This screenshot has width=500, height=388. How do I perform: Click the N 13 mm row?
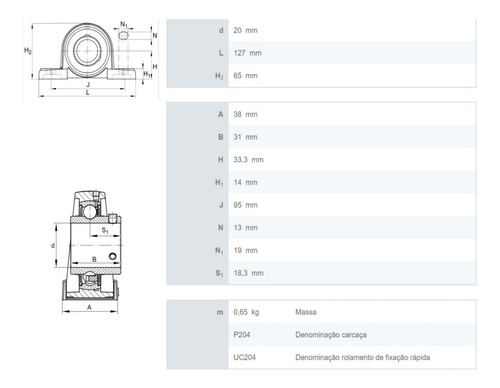pos(321,228)
